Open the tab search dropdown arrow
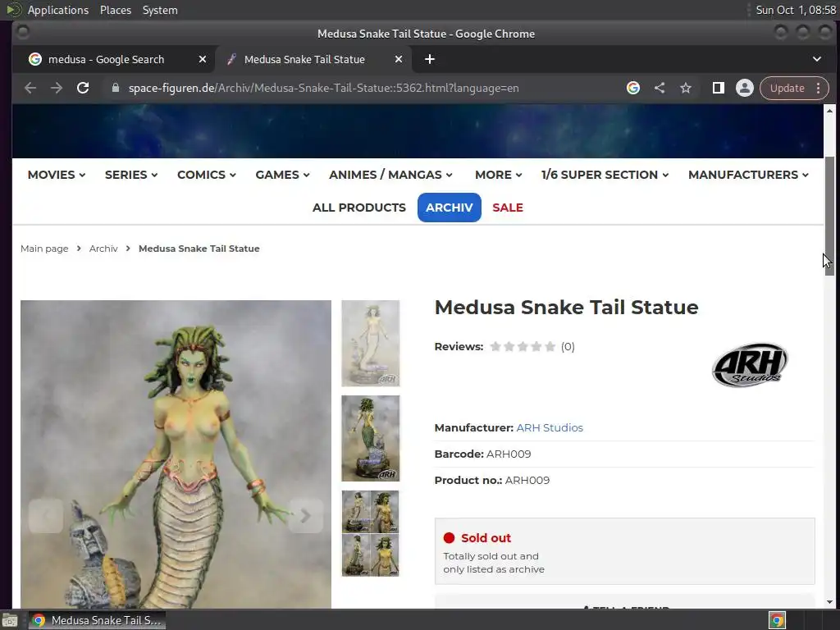 click(817, 59)
